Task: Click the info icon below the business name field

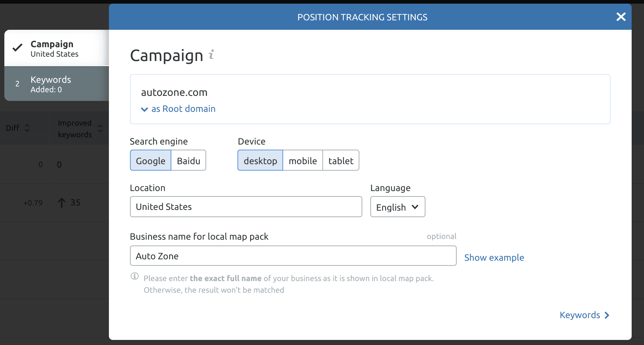Action: coord(135,276)
